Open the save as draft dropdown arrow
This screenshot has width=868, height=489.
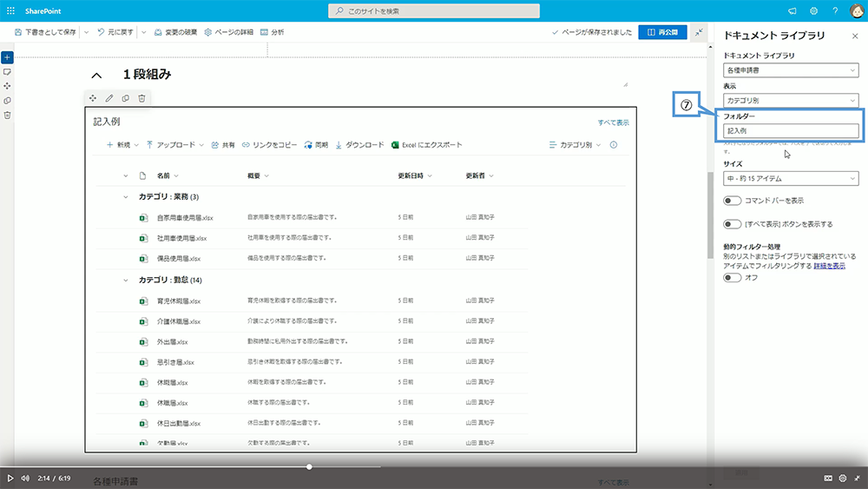pyautogui.click(x=86, y=32)
